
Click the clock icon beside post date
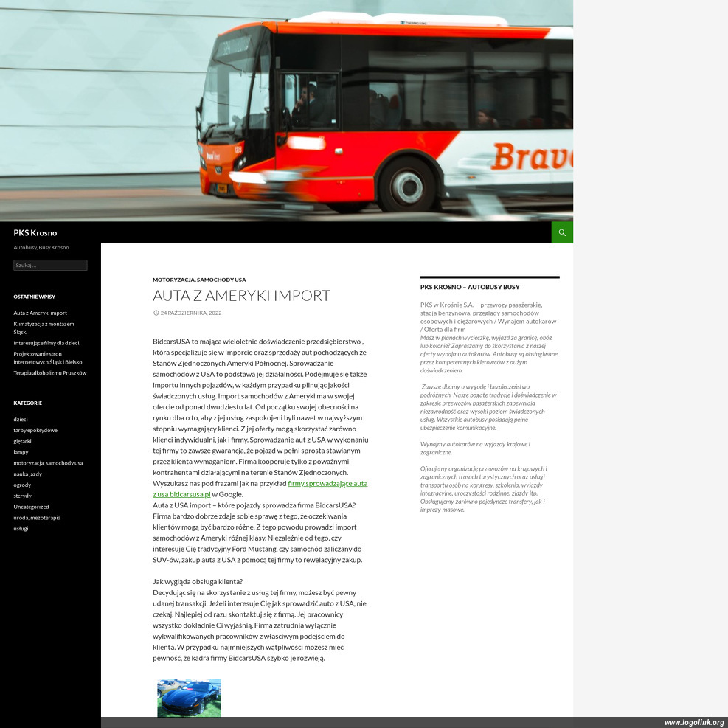pos(156,313)
